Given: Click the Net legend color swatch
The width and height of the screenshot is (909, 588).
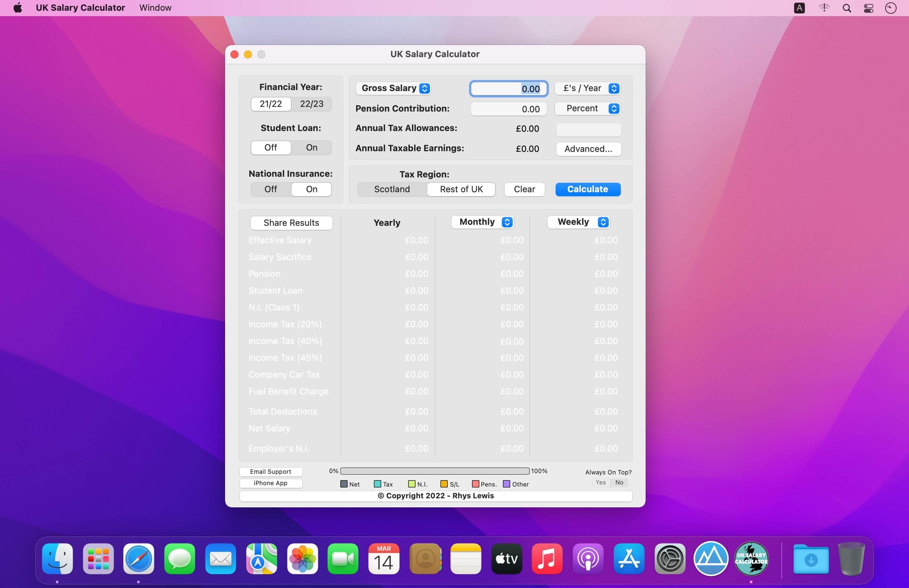Looking at the screenshot, I should coord(344,484).
